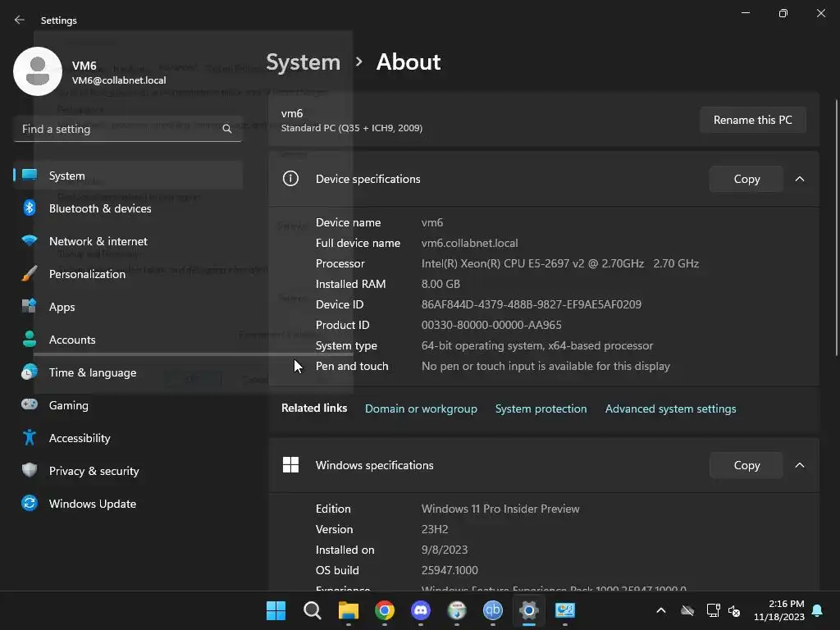Open qBittorrent from the taskbar

[493, 610]
